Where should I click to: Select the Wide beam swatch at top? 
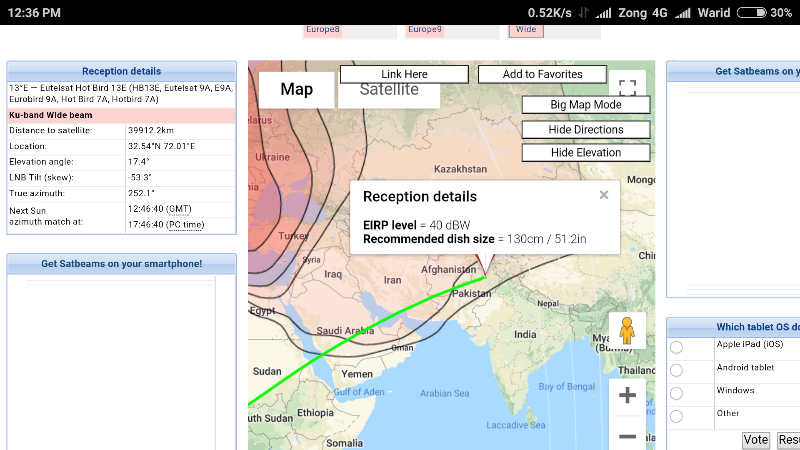pyautogui.click(x=526, y=30)
